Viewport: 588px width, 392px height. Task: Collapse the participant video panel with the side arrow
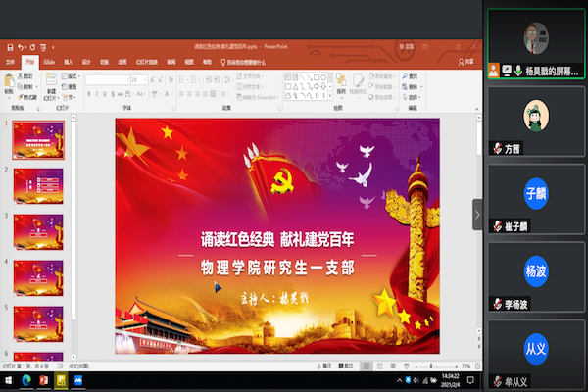477,215
